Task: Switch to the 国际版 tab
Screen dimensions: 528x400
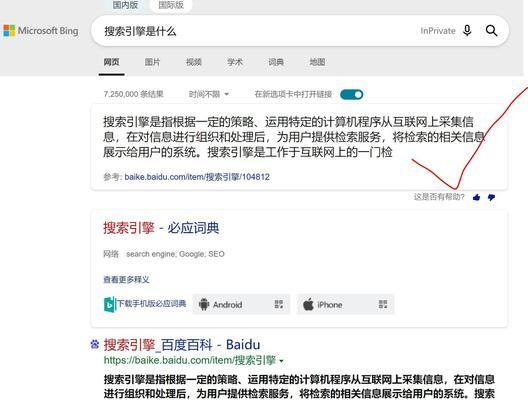Action: click(171, 5)
